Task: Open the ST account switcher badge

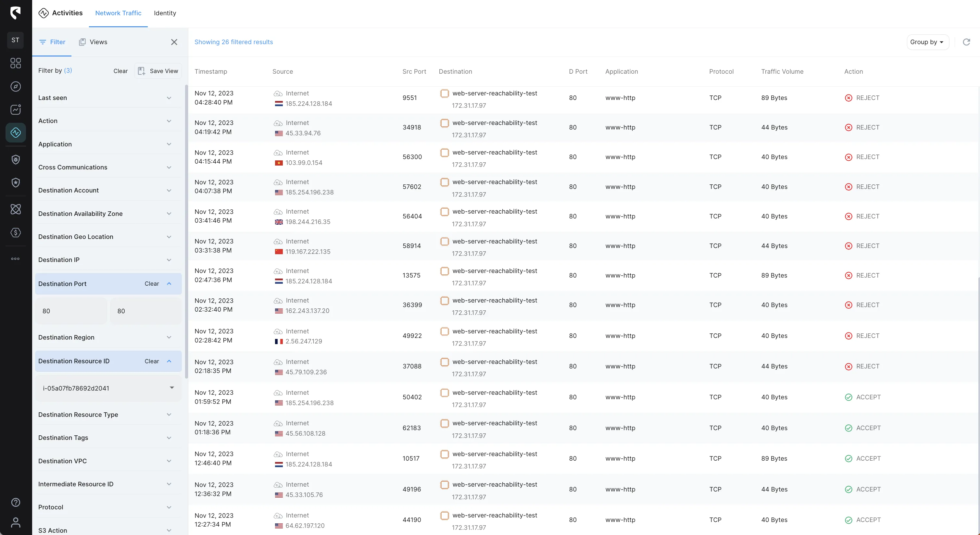Action: (x=15, y=40)
